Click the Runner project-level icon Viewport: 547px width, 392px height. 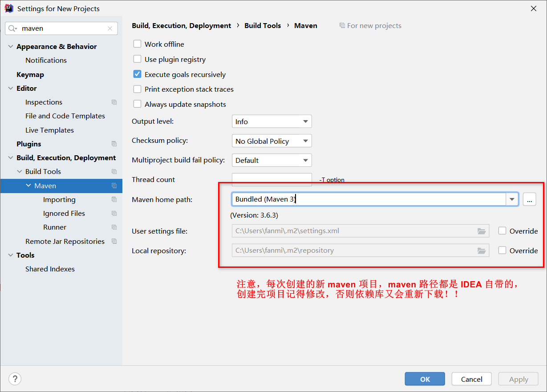click(x=114, y=227)
